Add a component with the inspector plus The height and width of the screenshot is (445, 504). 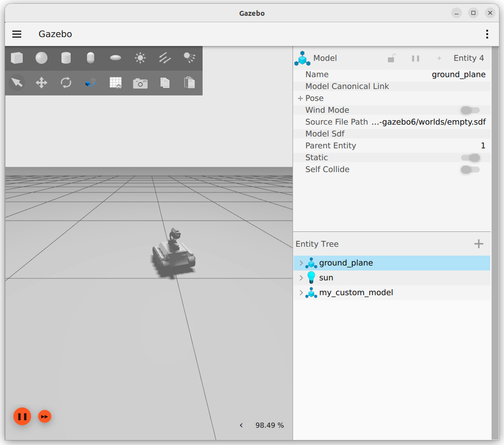(439, 58)
